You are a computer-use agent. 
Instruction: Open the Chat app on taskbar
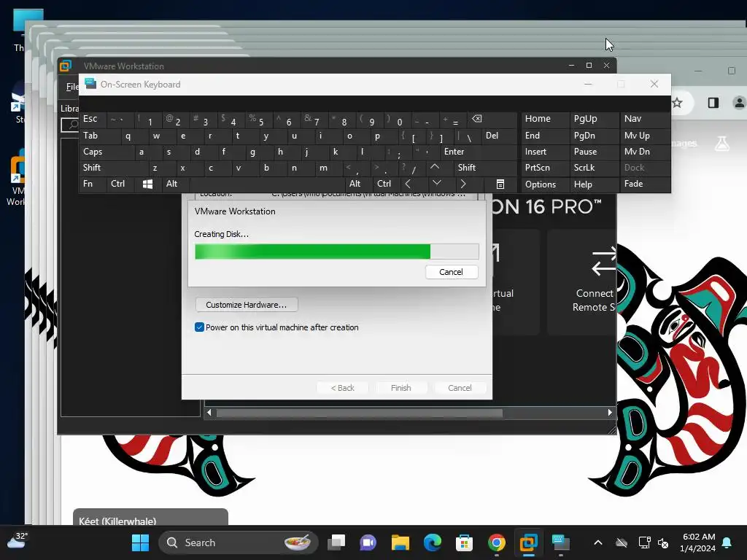point(368,542)
